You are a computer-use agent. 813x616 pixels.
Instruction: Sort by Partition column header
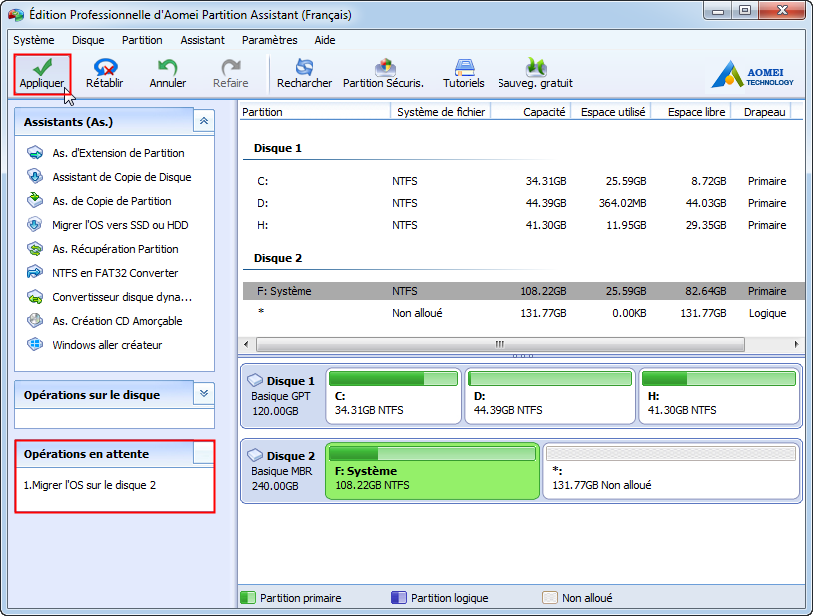[315, 111]
